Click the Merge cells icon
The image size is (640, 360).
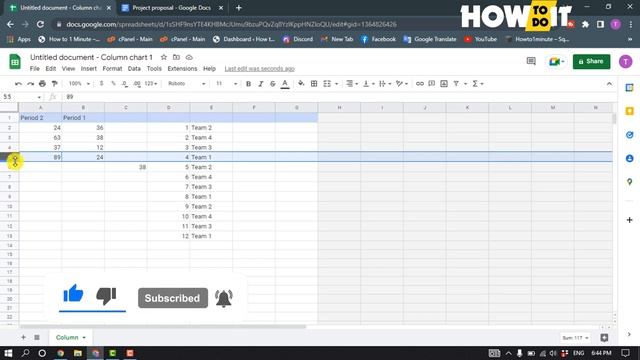point(327,84)
